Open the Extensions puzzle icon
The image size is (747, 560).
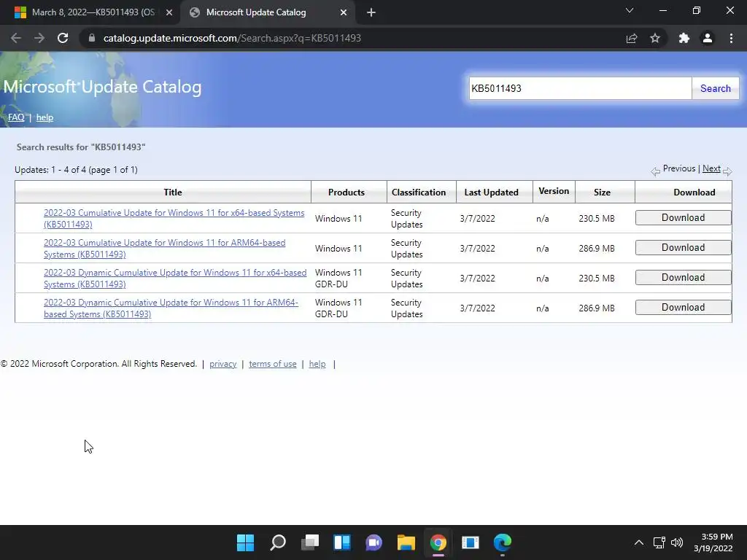[x=684, y=38]
